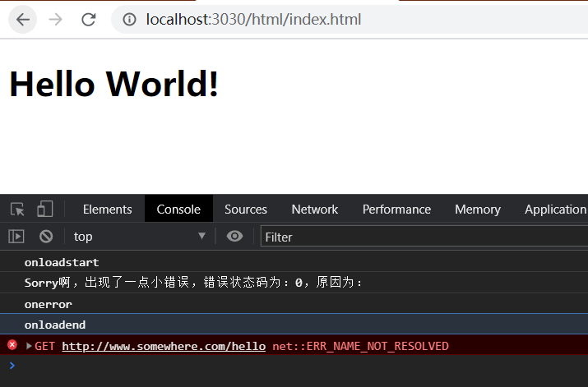588x387 pixels.
Task: Open the Network tab
Action: pos(315,209)
